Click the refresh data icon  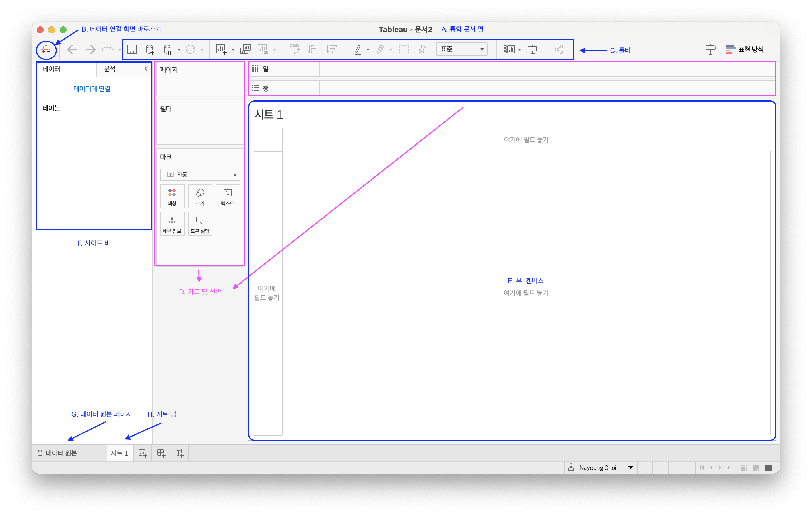tap(191, 50)
